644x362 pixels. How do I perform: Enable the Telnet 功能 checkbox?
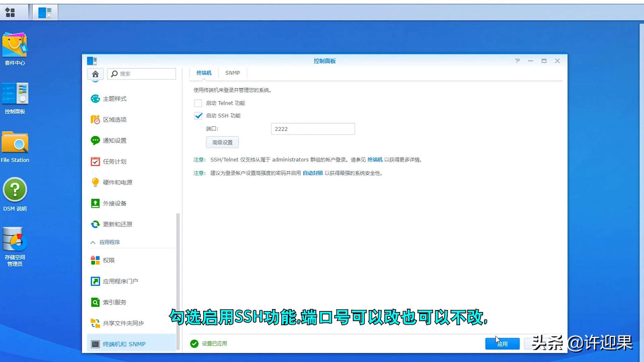pyautogui.click(x=198, y=103)
